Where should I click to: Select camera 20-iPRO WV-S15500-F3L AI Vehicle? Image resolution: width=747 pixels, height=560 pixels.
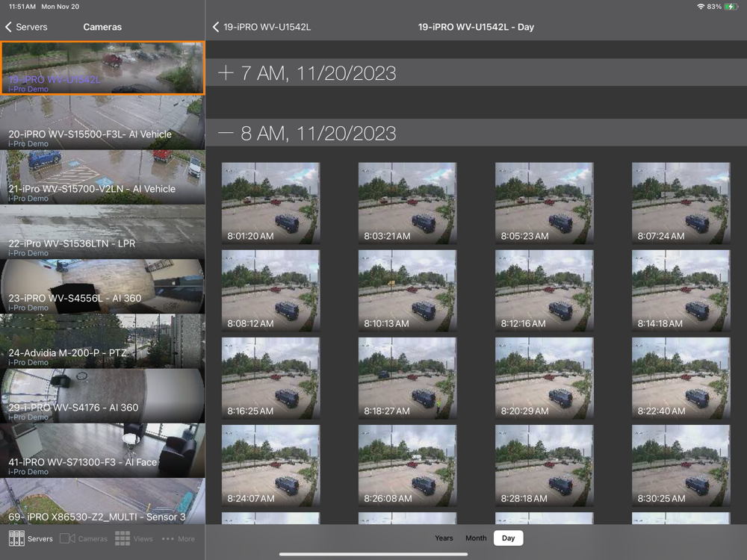pos(102,122)
